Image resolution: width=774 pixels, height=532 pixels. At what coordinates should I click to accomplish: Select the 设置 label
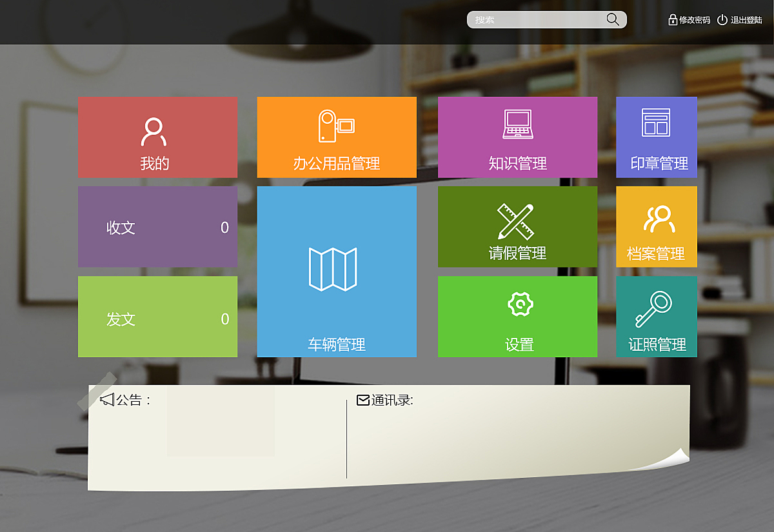coord(519,345)
